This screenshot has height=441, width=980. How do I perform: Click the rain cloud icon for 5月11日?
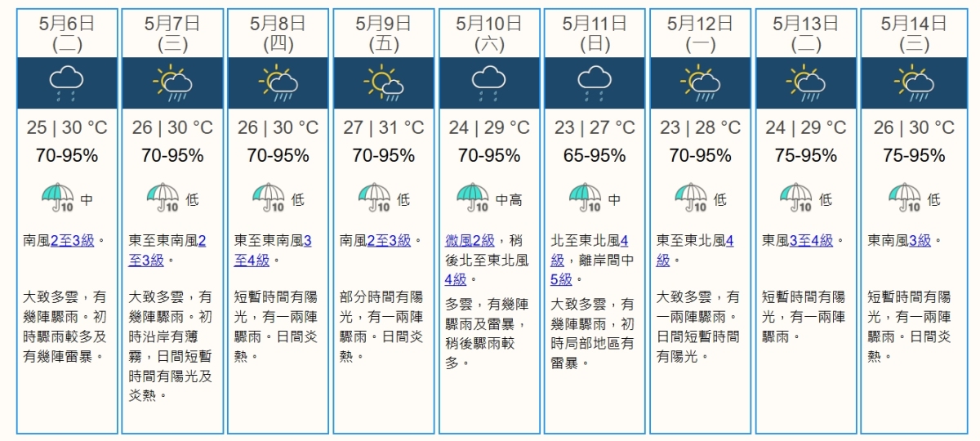tap(595, 83)
